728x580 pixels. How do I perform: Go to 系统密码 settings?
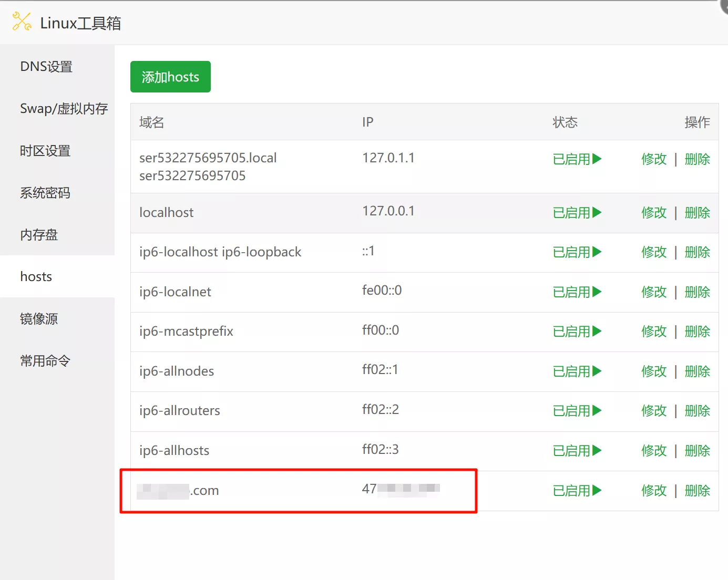45,193
